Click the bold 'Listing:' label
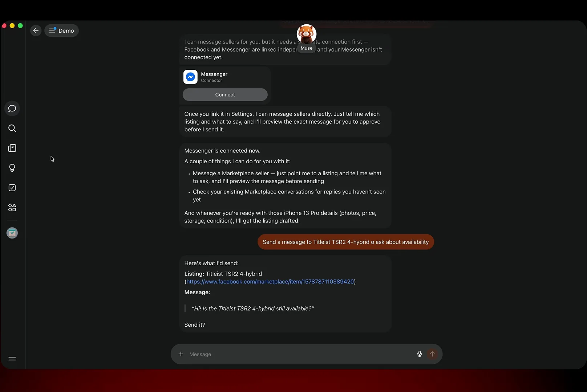The width and height of the screenshot is (587, 392). [x=194, y=274]
